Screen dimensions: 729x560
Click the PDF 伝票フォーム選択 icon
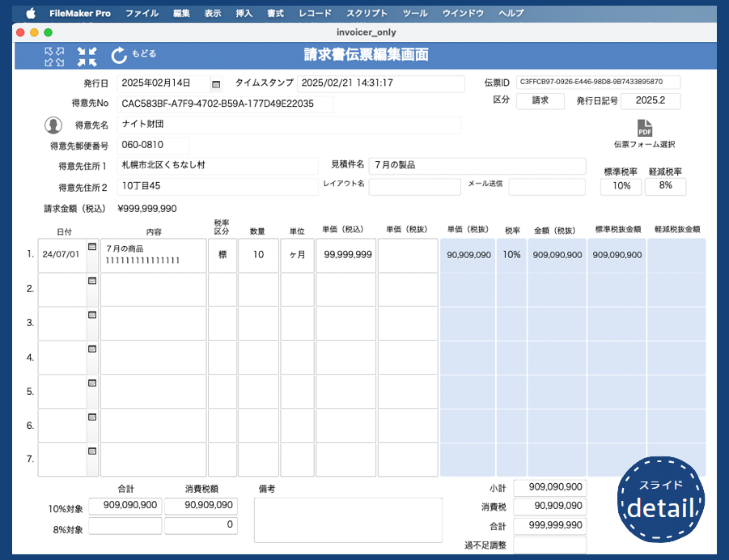click(644, 129)
